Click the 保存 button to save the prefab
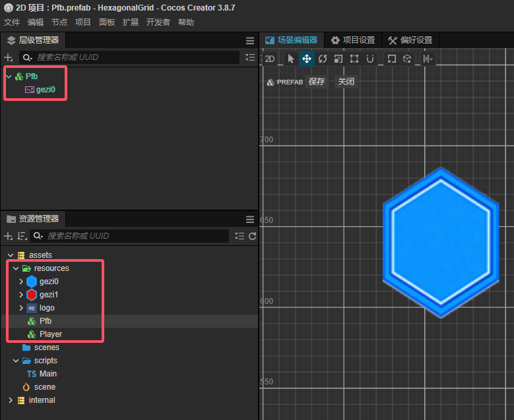The image size is (514, 420). [x=317, y=82]
